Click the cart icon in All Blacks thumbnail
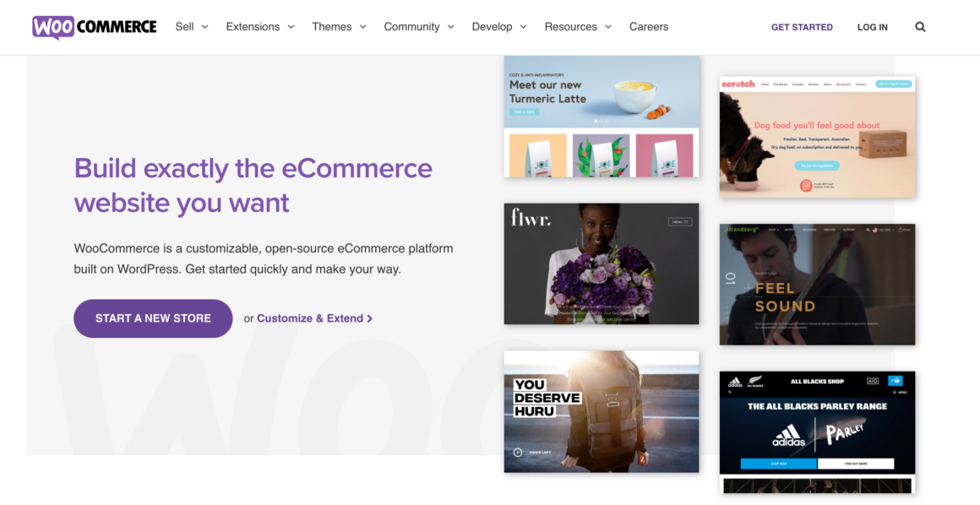 pyautogui.click(x=895, y=381)
